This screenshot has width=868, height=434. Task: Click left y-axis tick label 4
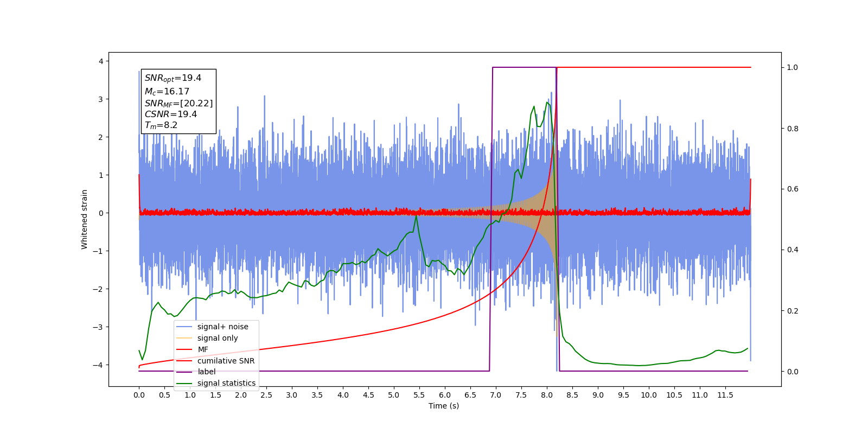(x=101, y=61)
